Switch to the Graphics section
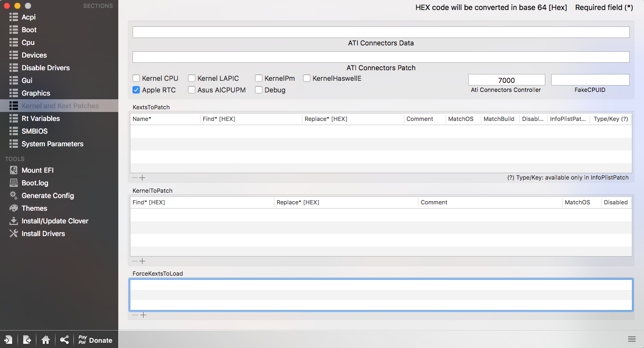 pyautogui.click(x=36, y=93)
